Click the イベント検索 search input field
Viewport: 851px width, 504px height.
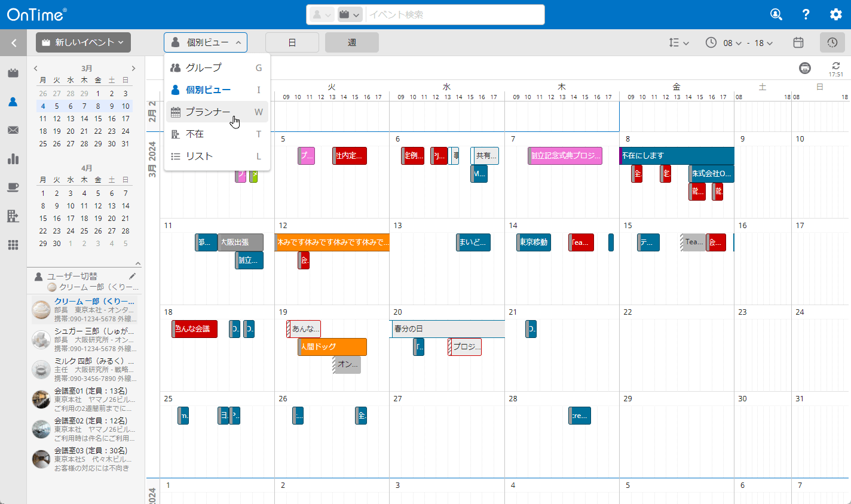click(x=454, y=14)
